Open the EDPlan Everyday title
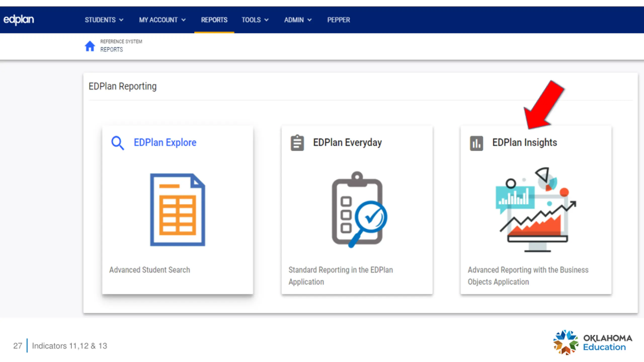 [x=347, y=143]
